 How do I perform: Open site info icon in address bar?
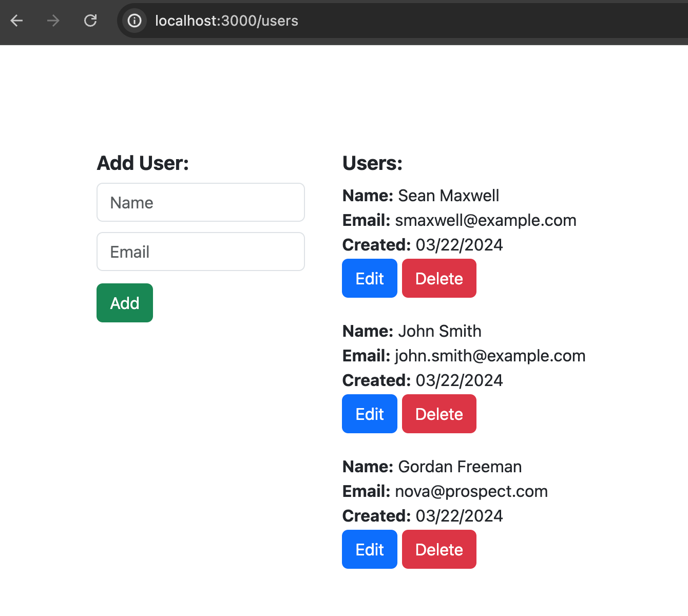point(135,21)
